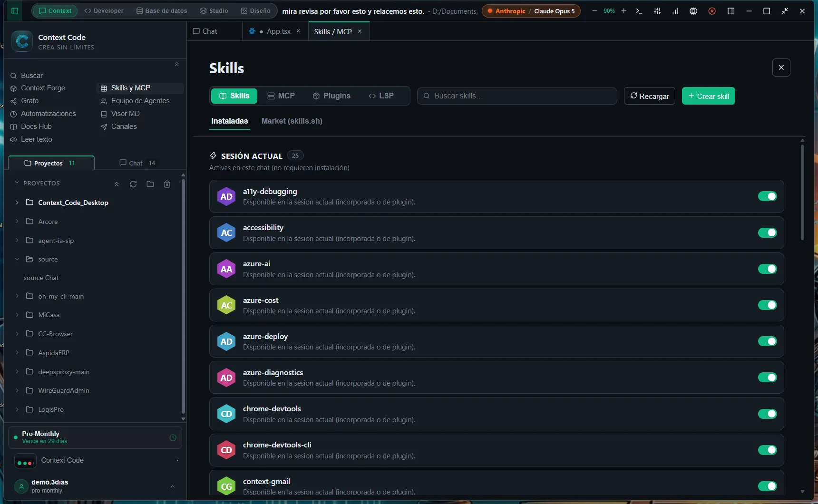Screen dimensions: 818x504
Task: Expand the demo.3dias user menu chevron
Action: click(x=173, y=486)
